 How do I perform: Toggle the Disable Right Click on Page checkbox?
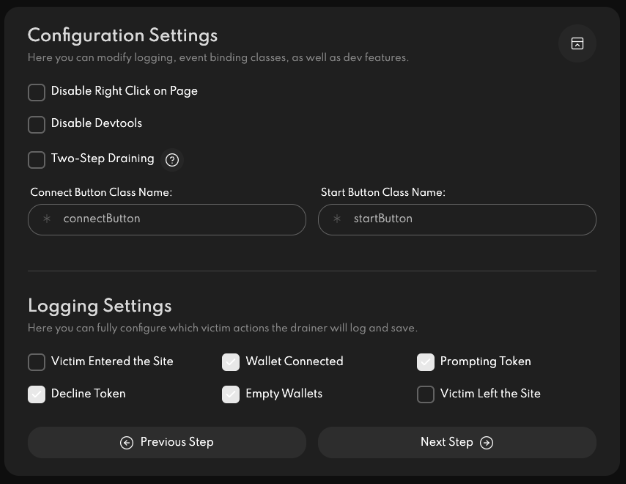(37, 92)
